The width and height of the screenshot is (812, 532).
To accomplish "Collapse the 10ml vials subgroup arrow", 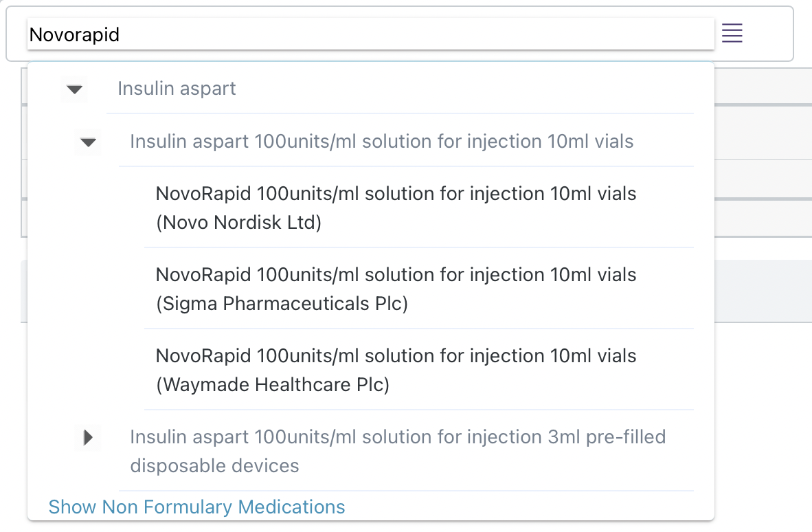I will point(88,142).
